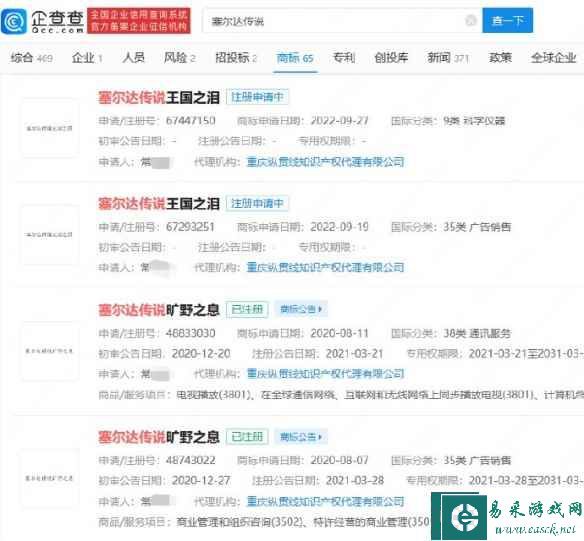Click 注册申请中 tag on trademark 67447150
The height and width of the screenshot is (541, 584).
(257, 97)
